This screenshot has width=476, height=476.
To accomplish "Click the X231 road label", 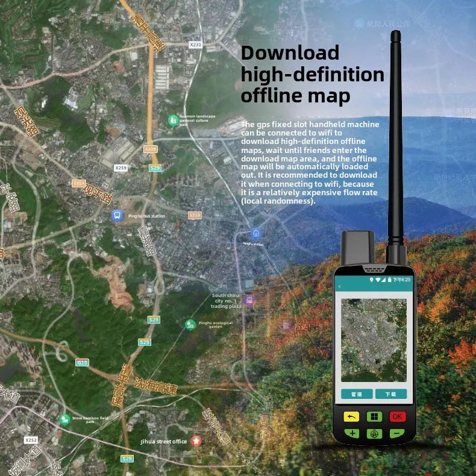I will click(195, 45).
